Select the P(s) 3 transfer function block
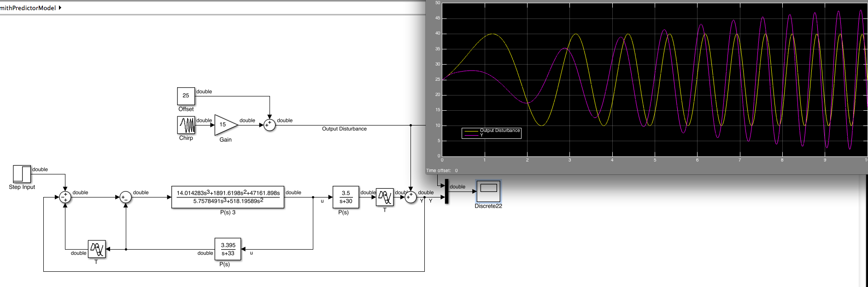 pos(228,197)
